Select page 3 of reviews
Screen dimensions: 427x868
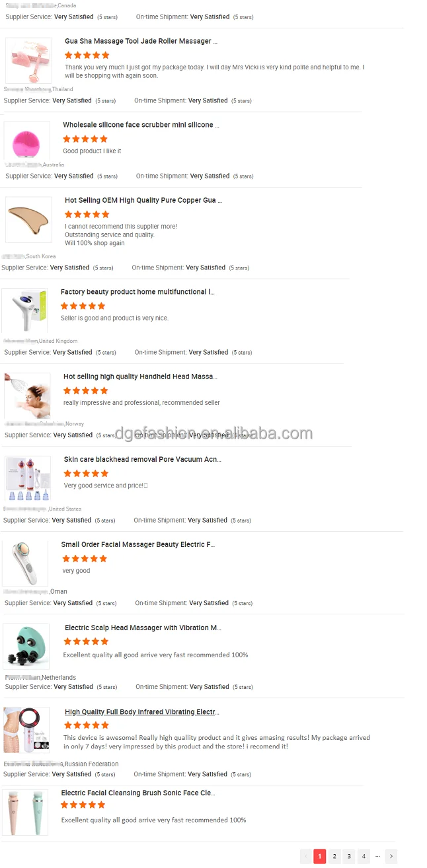click(x=349, y=856)
